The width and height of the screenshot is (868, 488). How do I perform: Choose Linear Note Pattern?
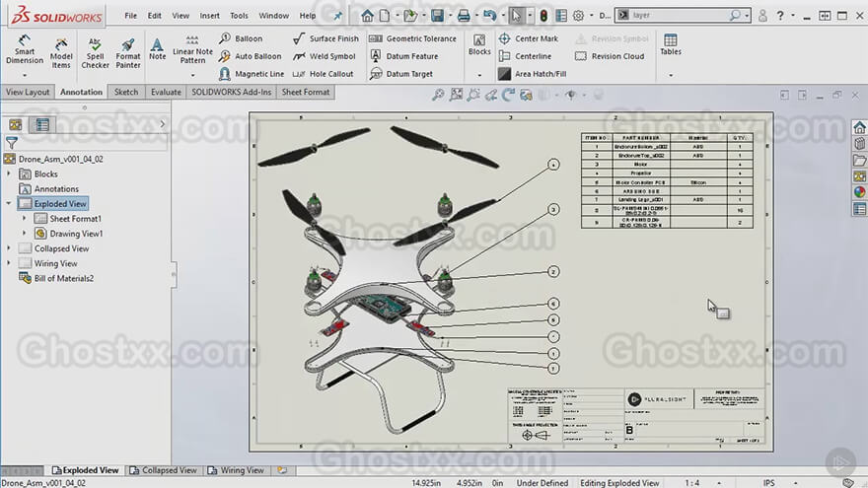coord(192,49)
